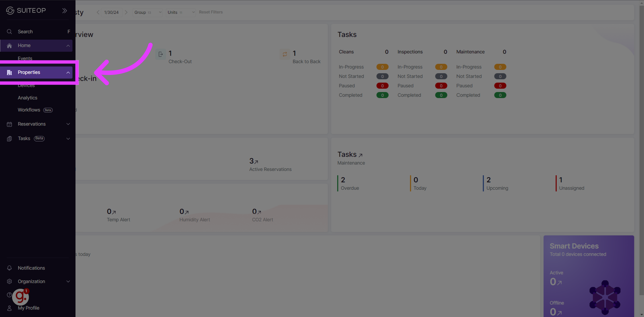Open the Units filter dropdown
644x317 pixels.
click(x=181, y=12)
